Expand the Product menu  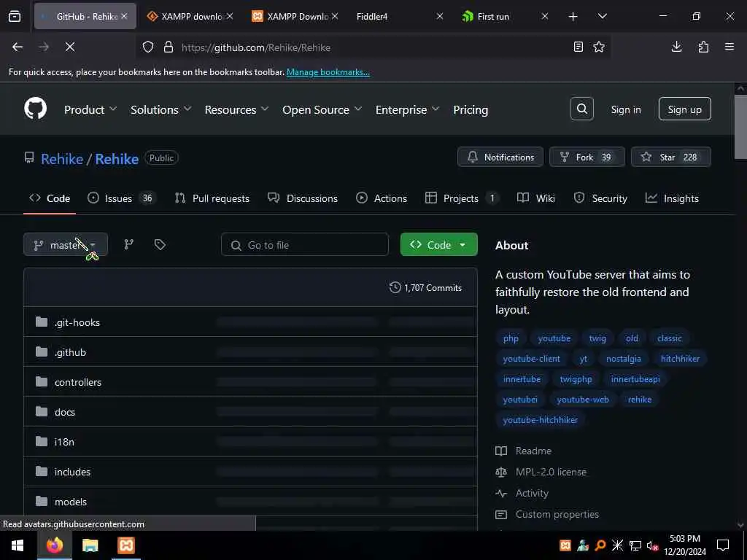coord(90,109)
